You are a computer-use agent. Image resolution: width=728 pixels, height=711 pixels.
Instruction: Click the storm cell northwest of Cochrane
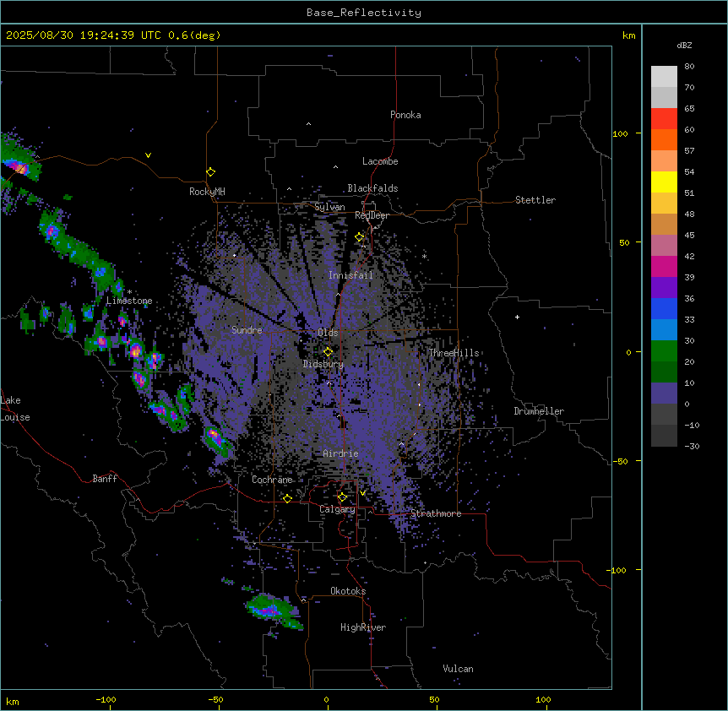point(216,440)
